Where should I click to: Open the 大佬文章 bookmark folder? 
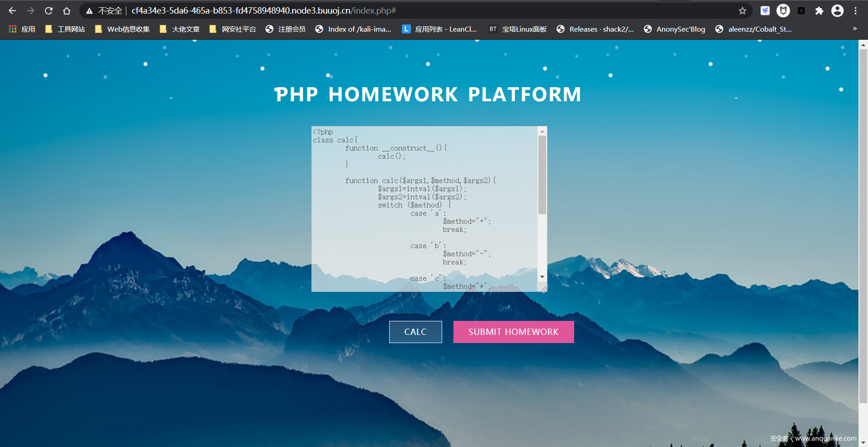coord(179,29)
